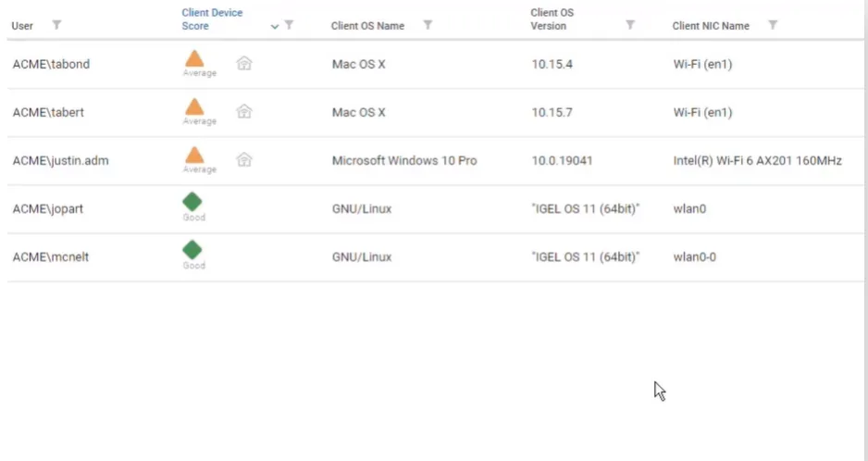Click OS version 10.15.7
Viewport: 868px width, 461px height.
pyautogui.click(x=552, y=113)
